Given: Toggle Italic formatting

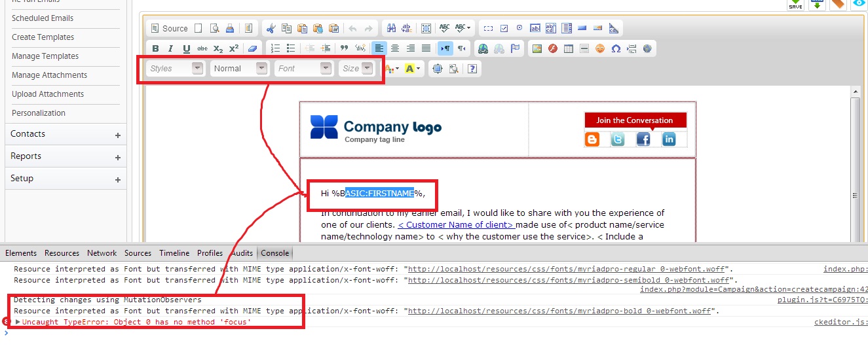Looking at the screenshot, I should click(x=171, y=48).
